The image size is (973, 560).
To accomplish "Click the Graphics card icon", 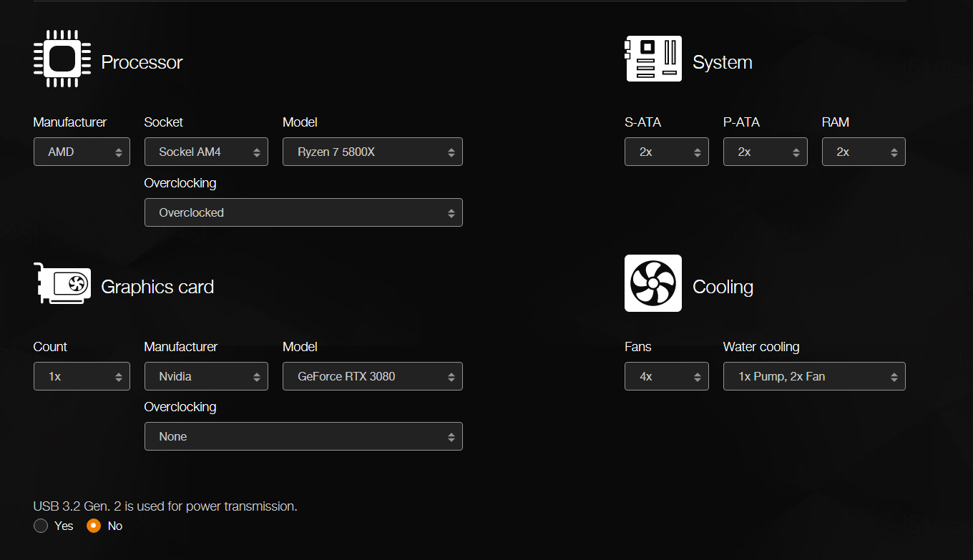I will point(62,283).
